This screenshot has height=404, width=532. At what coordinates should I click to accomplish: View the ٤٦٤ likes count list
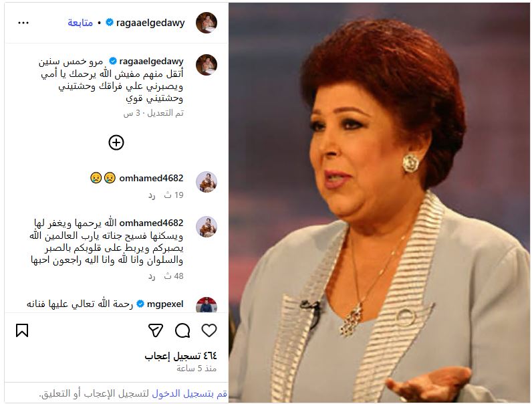click(180, 356)
